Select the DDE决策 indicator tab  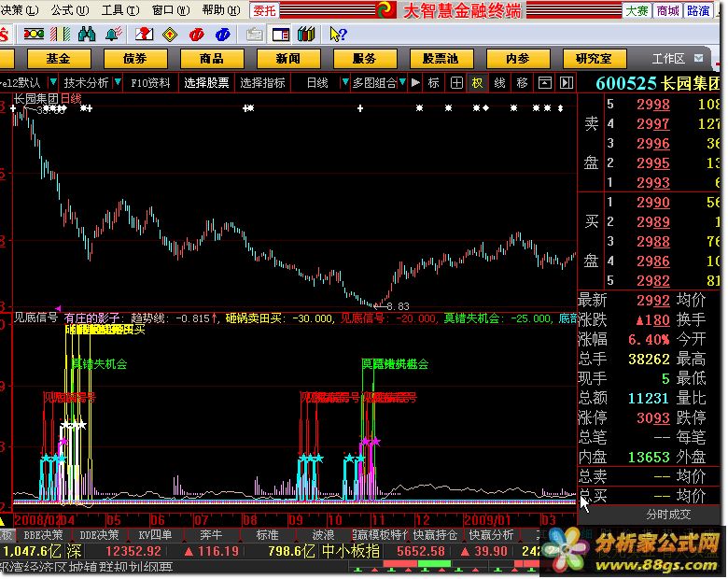coord(99,535)
